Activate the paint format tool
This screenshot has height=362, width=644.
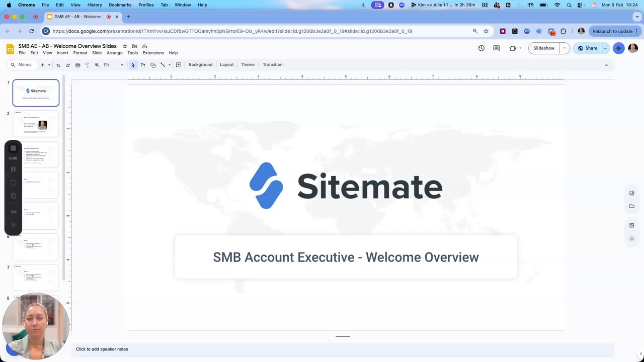pyautogui.click(x=87, y=65)
